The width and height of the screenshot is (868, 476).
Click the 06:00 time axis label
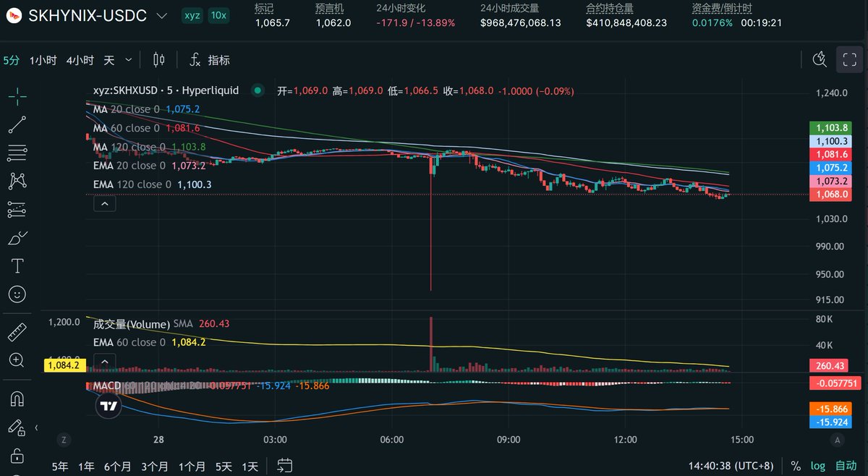coord(391,439)
